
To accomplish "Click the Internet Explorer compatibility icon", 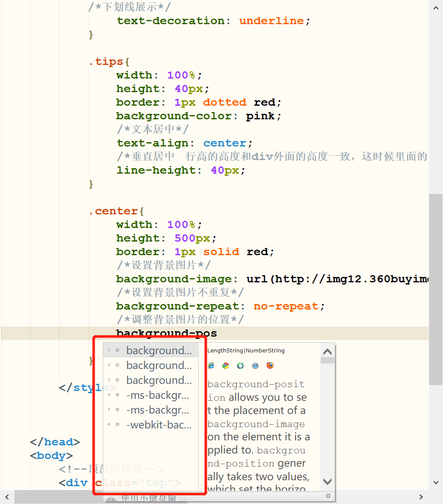I will [211, 366].
